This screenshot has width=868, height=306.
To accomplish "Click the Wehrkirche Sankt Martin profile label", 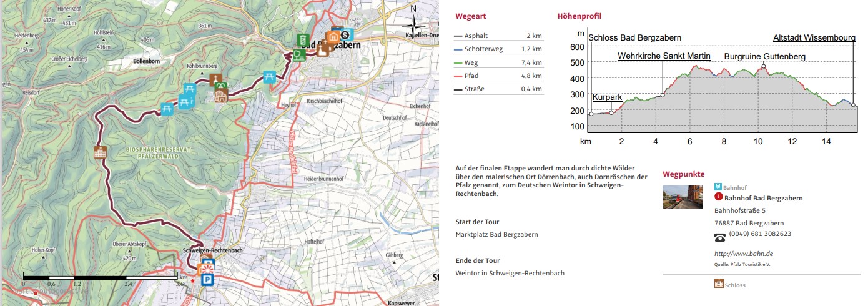I will (x=664, y=56).
